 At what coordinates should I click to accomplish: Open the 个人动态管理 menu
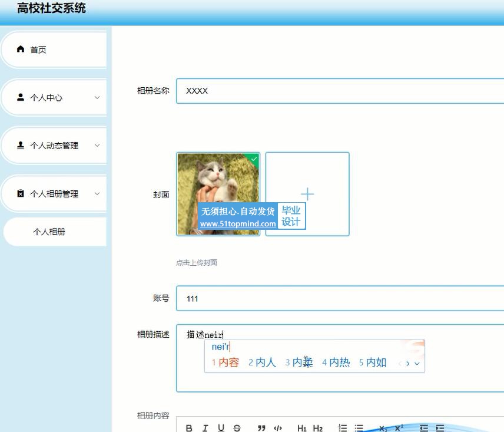(54, 146)
